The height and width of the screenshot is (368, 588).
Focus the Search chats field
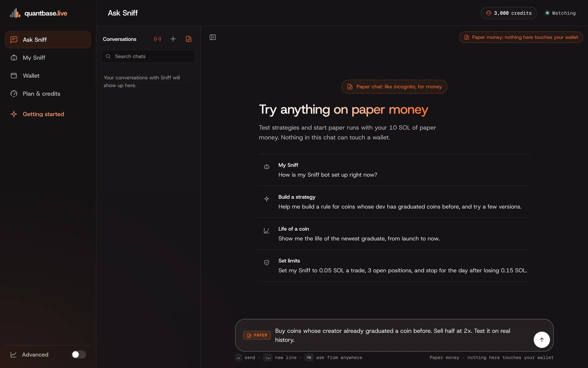(148, 56)
